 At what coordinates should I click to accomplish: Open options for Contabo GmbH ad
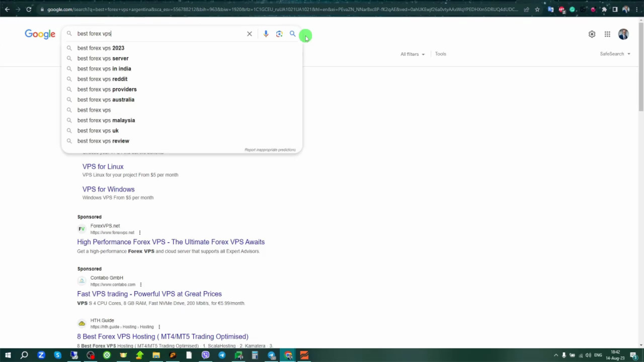[x=141, y=285]
